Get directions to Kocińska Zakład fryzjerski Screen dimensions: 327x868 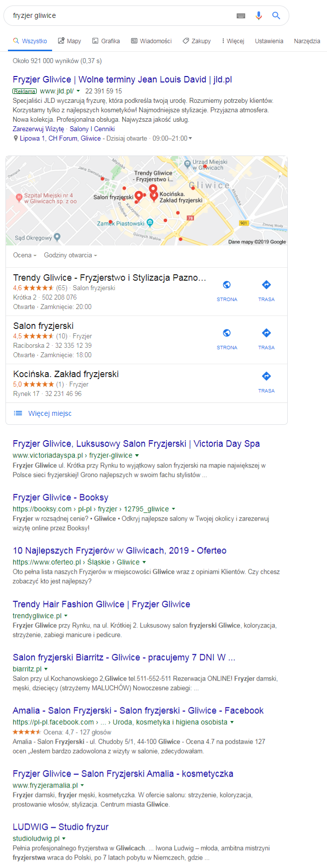point(266,376)
